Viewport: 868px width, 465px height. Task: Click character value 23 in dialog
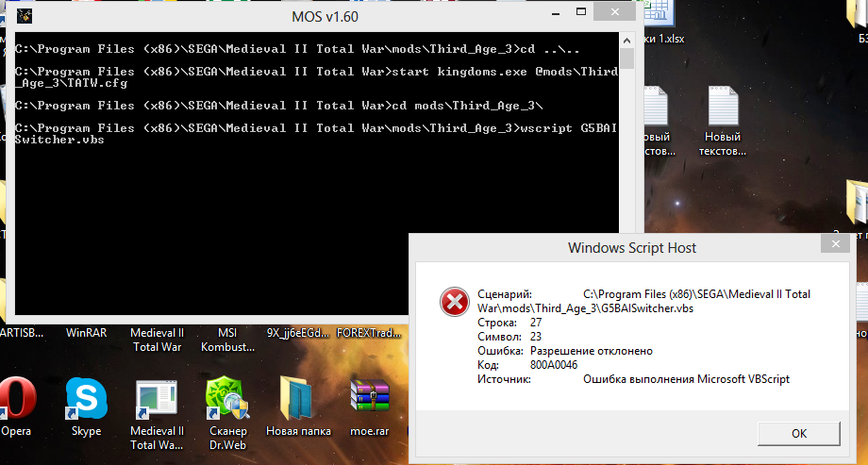click(x=536, y=337)
